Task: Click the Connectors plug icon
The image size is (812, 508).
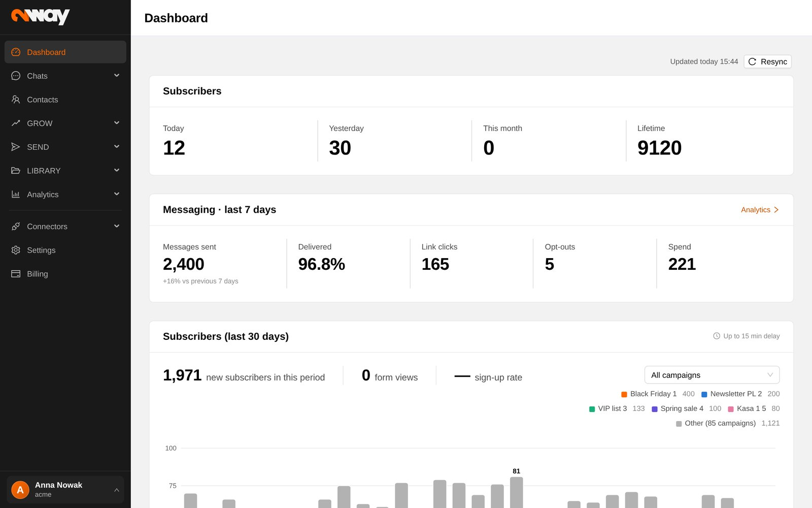Action: 16,227
